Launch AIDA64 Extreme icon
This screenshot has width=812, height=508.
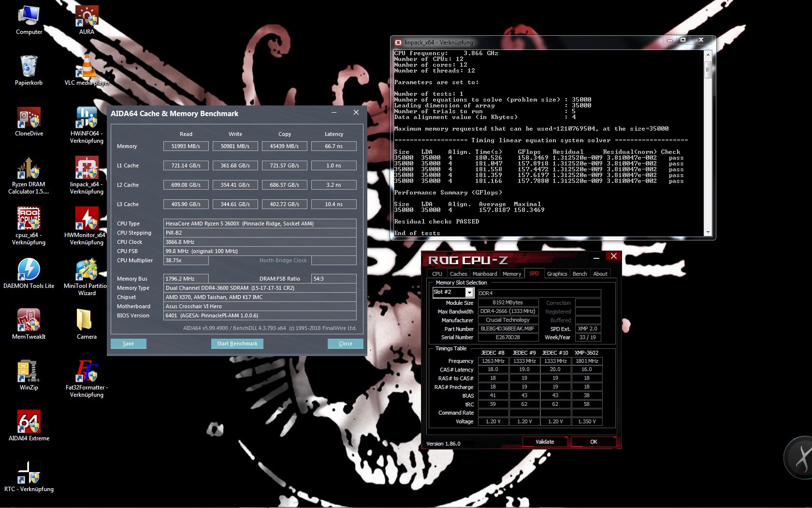[29, 426]
